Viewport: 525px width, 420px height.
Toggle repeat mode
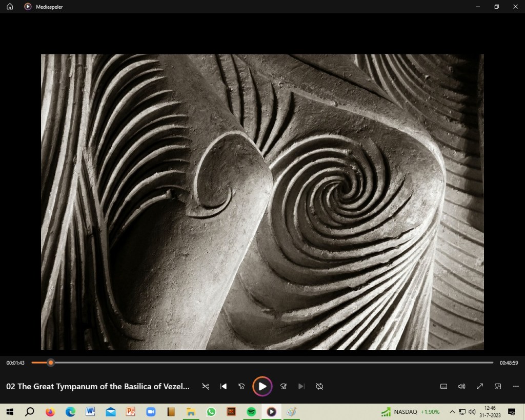[319, 386]
